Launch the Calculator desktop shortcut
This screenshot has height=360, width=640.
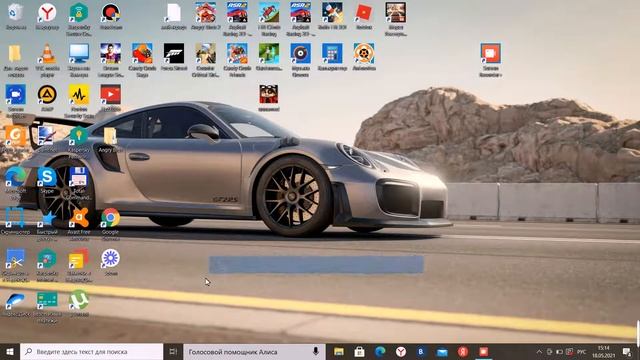pos(332,53)
